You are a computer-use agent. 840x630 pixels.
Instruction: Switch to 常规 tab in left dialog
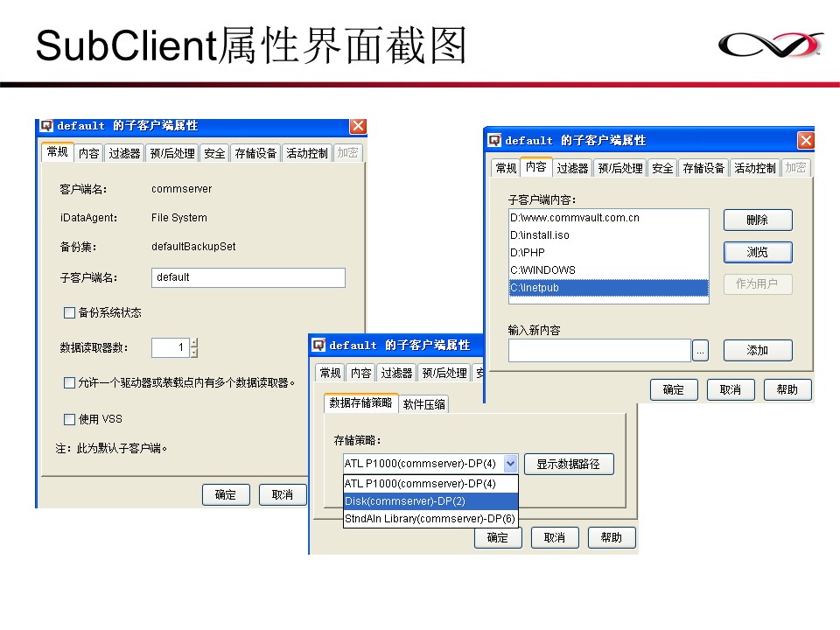[x=58, y=152]
